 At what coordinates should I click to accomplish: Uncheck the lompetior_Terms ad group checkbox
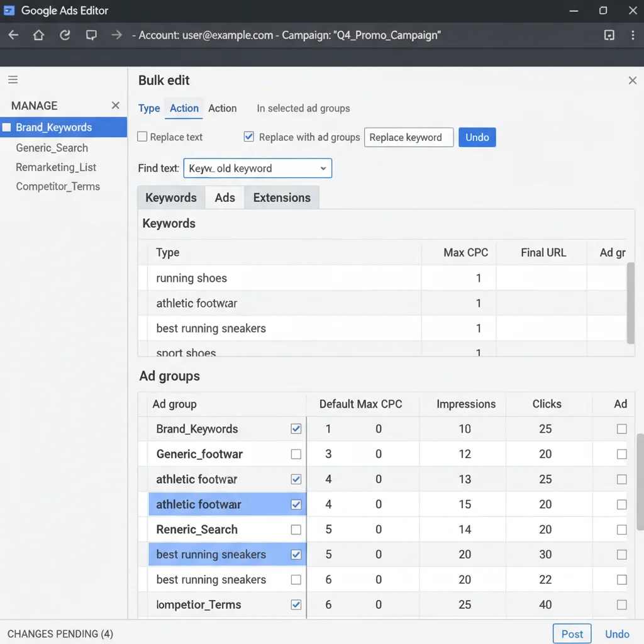[x=296, y=604]
